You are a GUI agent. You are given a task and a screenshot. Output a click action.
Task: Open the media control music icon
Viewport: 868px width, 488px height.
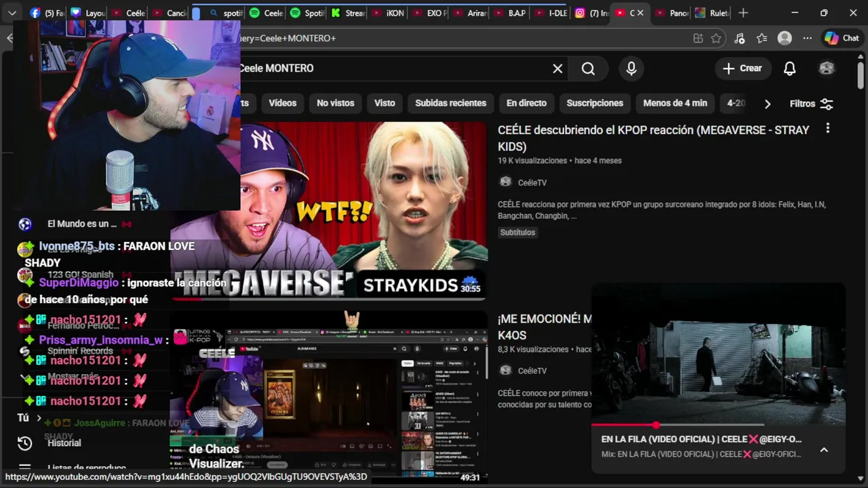[x=739, y=39]
